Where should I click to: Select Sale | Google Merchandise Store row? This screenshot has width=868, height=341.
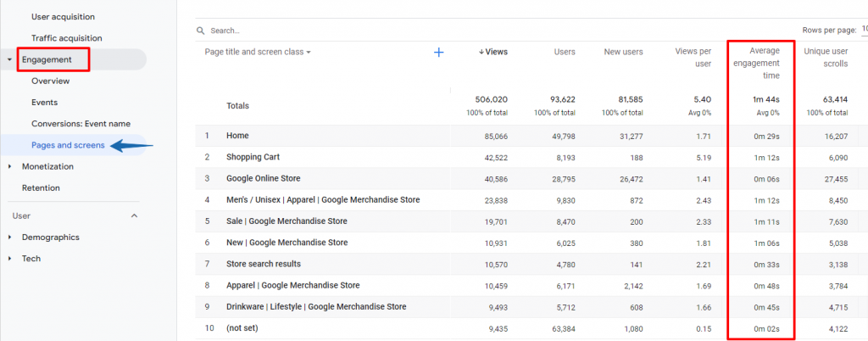click(x=287, y=221)
